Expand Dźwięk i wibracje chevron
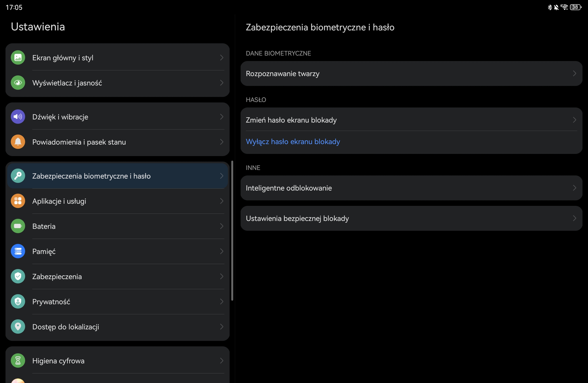 222,117
